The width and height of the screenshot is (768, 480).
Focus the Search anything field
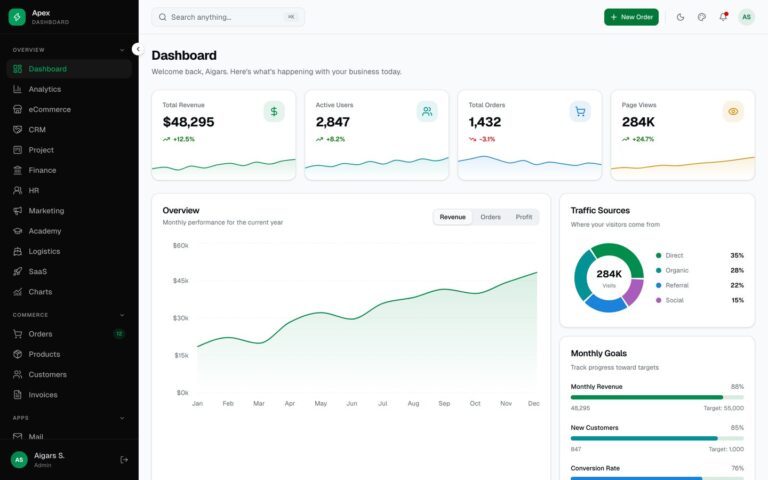coord(228,17)
